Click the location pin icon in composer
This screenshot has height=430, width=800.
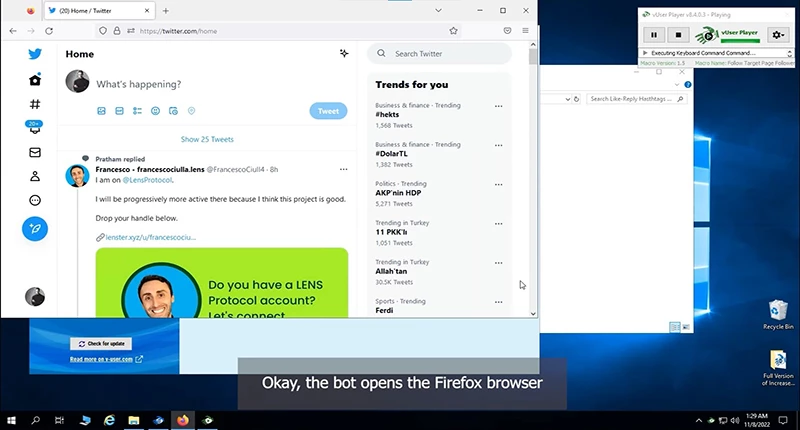coord(191,111)
